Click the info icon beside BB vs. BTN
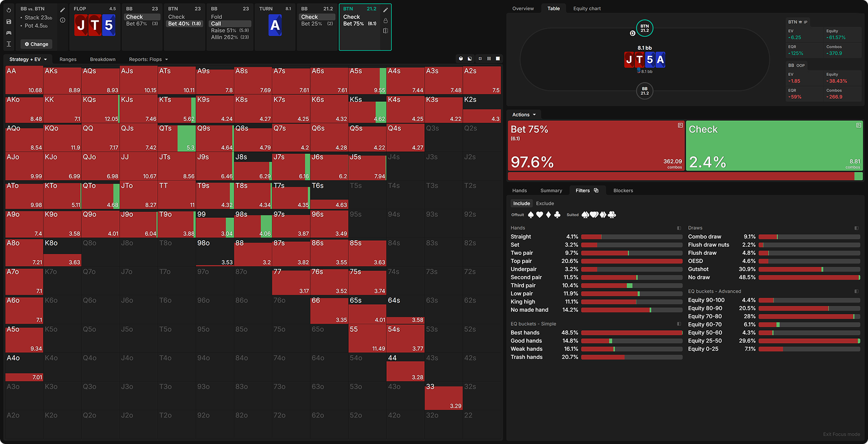 coord(63,20)
